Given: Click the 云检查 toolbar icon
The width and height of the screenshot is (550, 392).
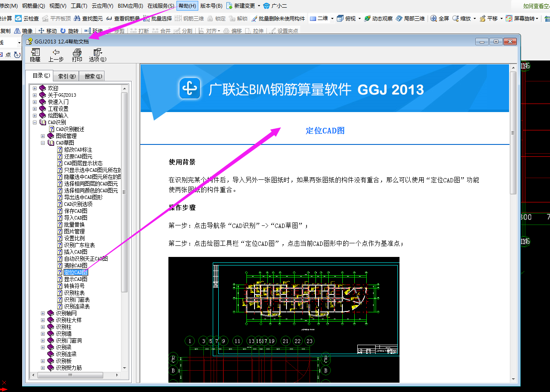Looking at the screenshot, I should tap(18, 18).
